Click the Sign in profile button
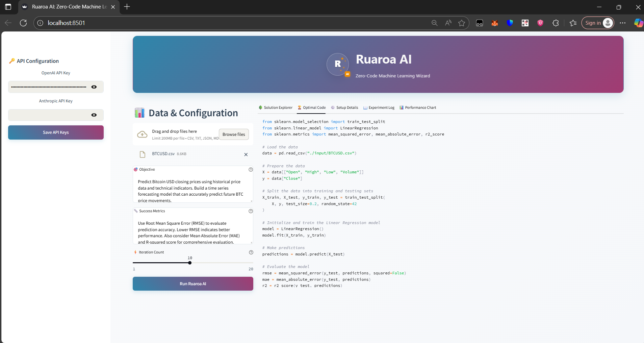 (x=598, y=23)
